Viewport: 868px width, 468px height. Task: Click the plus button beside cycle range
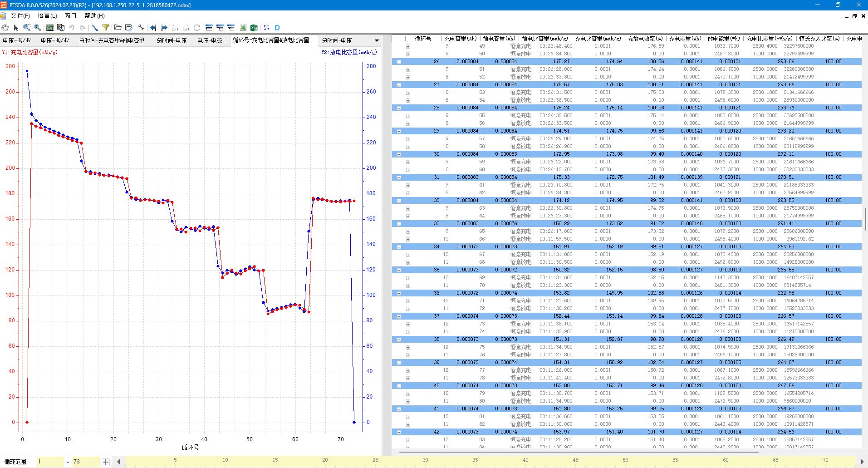[x=105, y=462]
